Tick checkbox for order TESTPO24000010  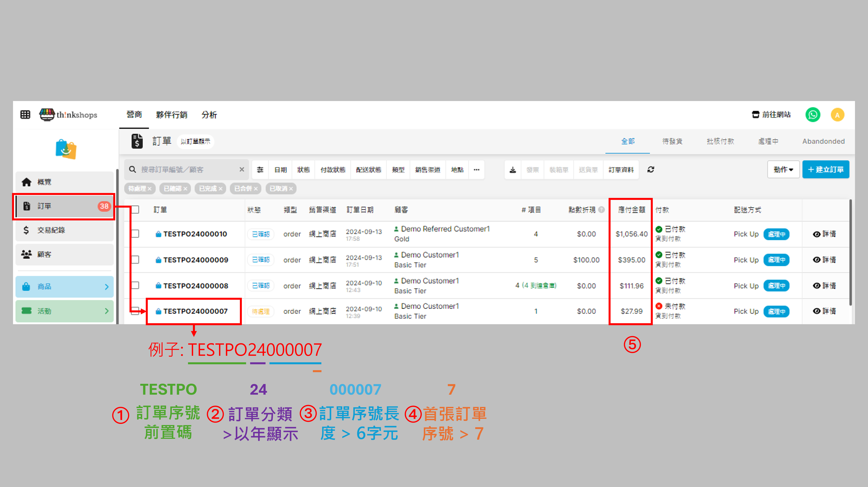tap(135, 234)
